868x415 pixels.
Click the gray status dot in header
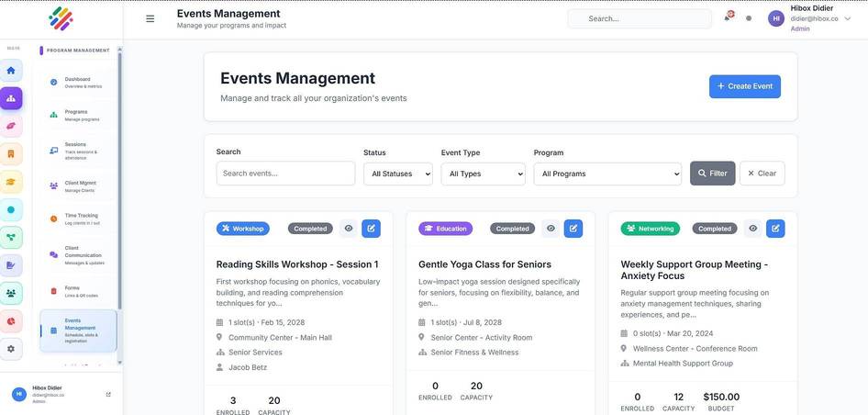749,18
